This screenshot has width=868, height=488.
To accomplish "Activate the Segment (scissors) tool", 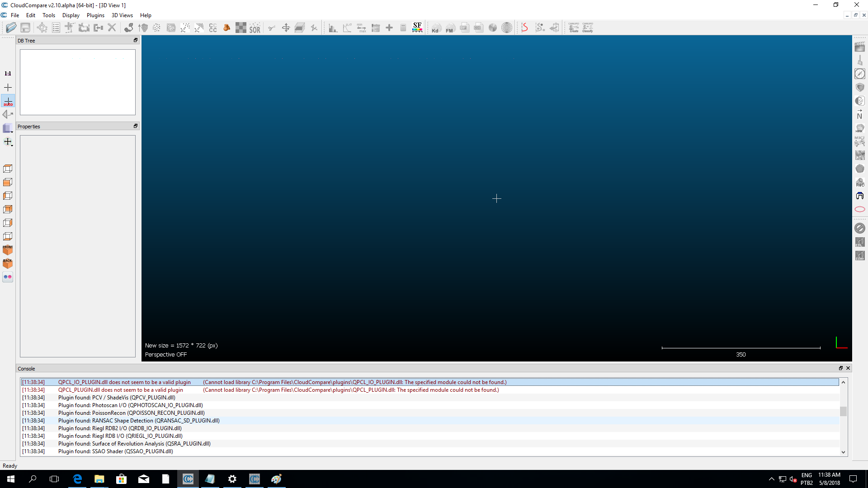I will [271, 28].
